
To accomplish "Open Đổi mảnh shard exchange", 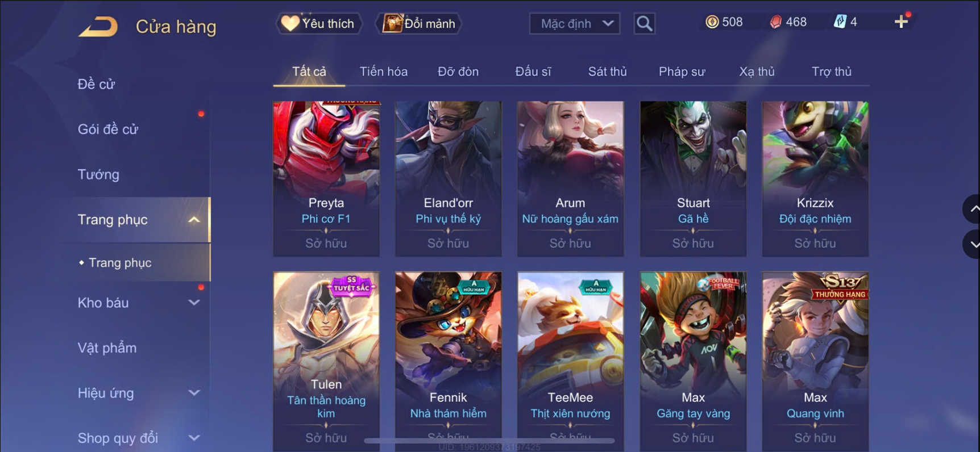I will tap(419, 23).
